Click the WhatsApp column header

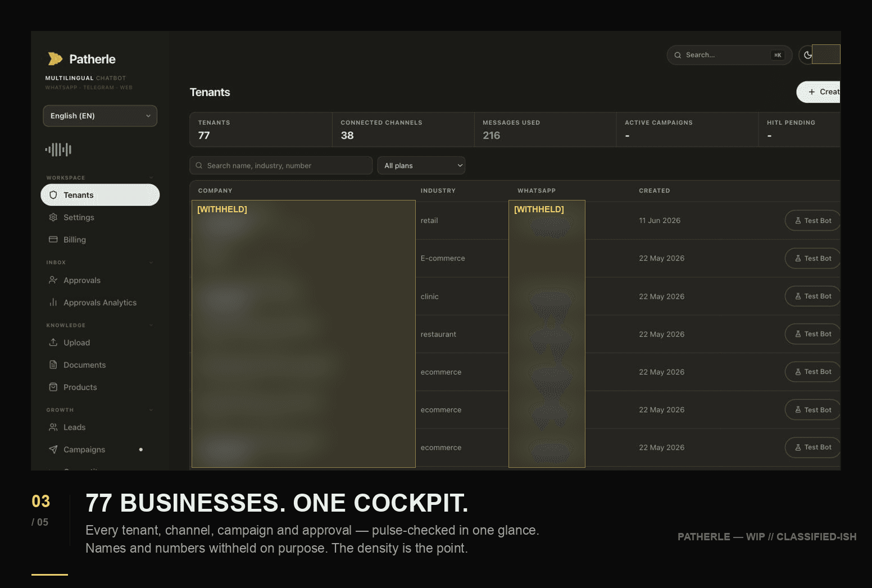pos(537,191)
